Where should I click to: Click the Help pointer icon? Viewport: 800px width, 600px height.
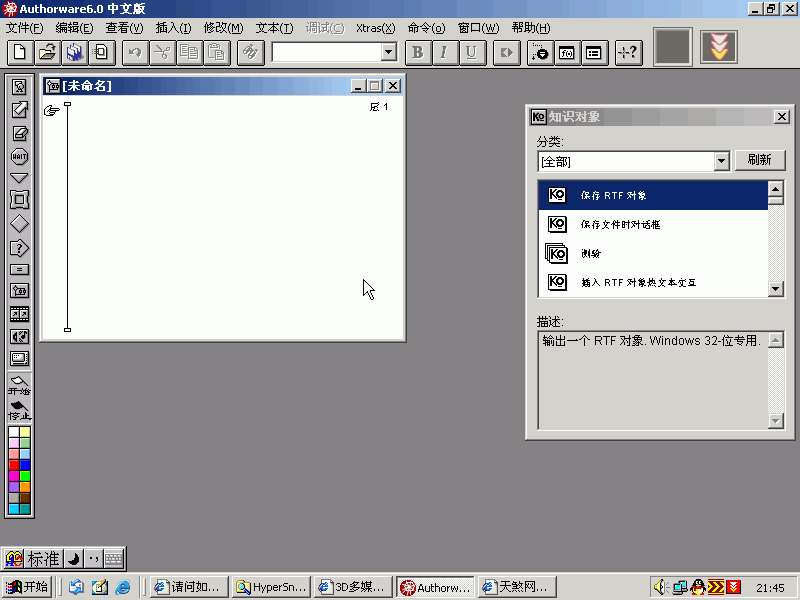tap(628, 52)
